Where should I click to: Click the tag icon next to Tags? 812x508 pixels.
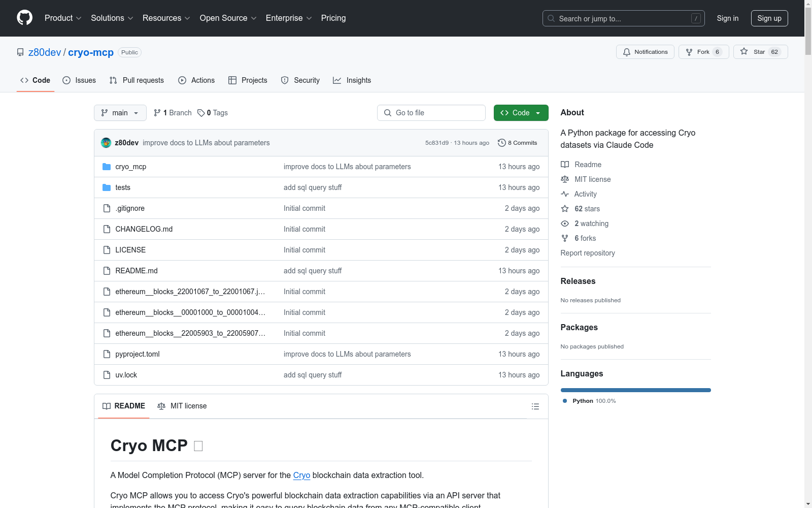tap(201, 113)
